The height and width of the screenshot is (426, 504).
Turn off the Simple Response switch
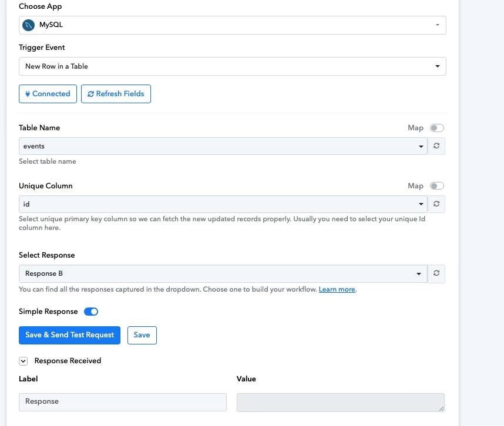91,312
